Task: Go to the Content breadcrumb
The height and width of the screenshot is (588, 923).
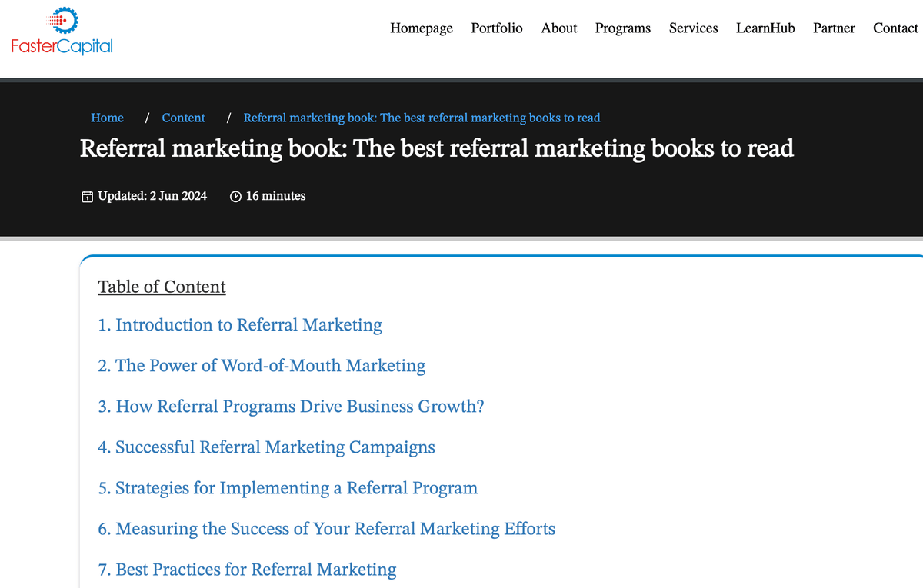Action: pos(183,118)
